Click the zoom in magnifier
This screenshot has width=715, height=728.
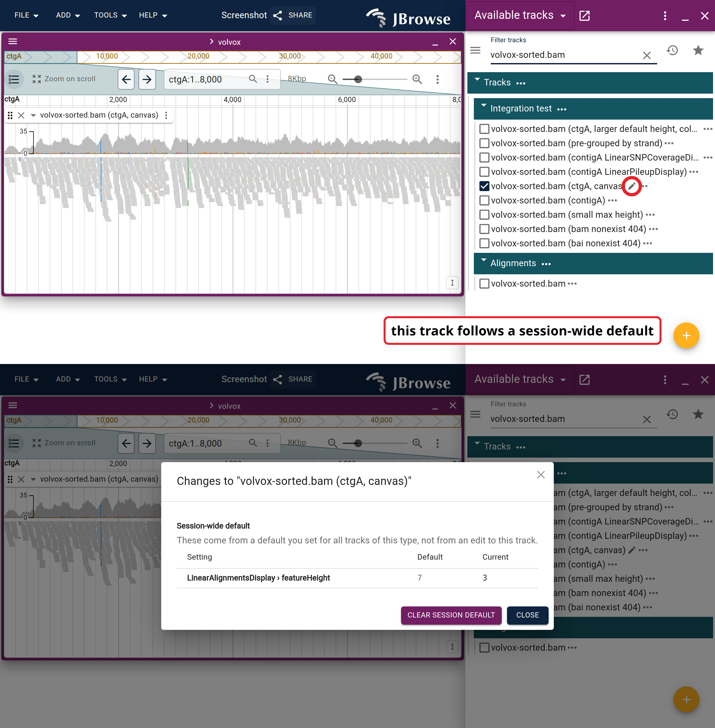point(417,79)
